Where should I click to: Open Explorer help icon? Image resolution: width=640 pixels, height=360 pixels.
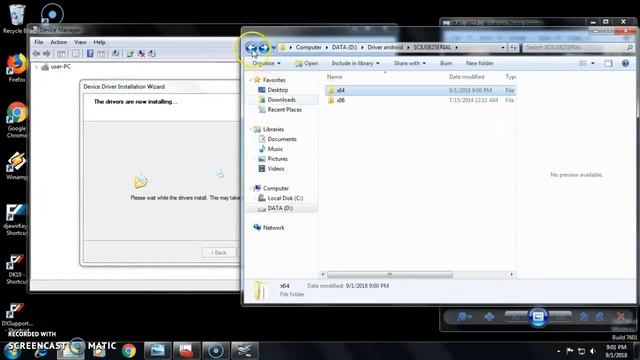(x=625, y=63)
